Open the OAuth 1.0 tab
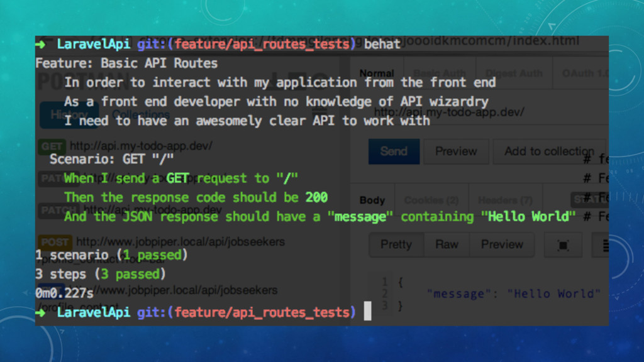644x362 pixels. pyautogui.click(x=586, y=73)
